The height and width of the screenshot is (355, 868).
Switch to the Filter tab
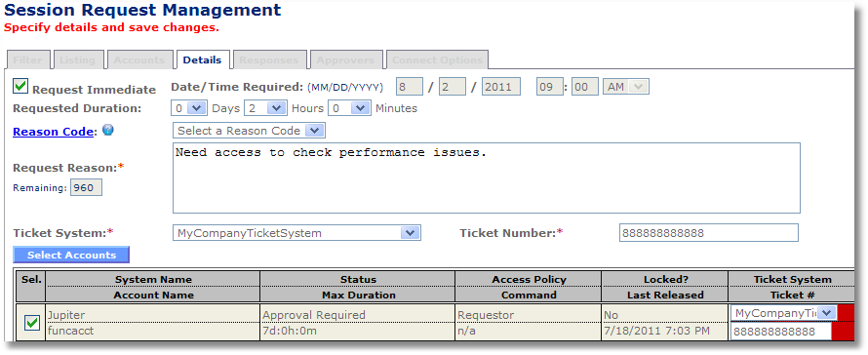(28, 60)
